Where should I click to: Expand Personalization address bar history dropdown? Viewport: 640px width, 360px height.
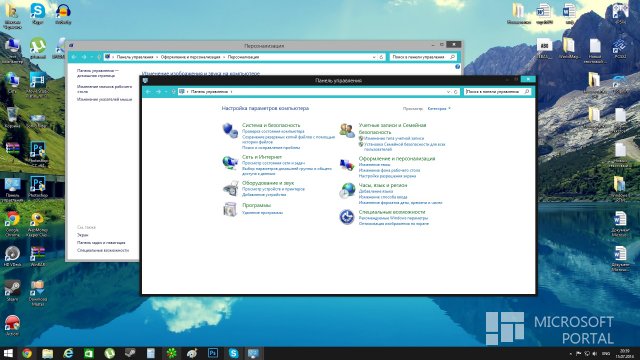click(x=374, y=57)
